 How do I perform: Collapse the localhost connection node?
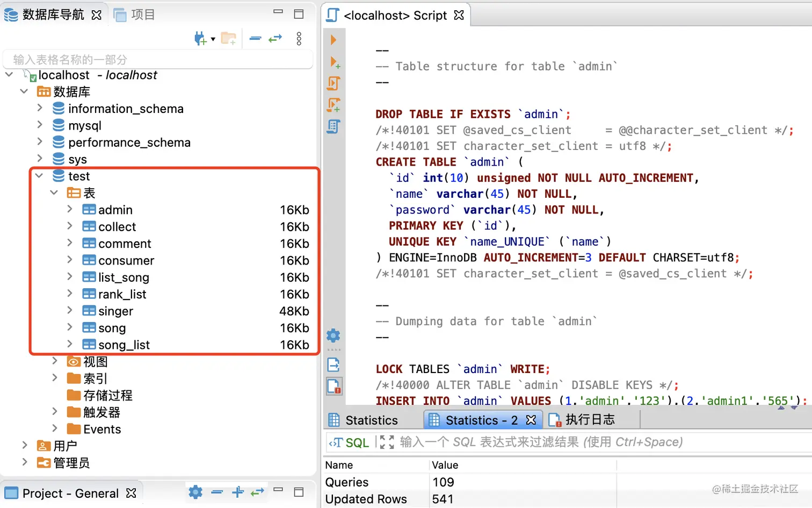point(9,75)
